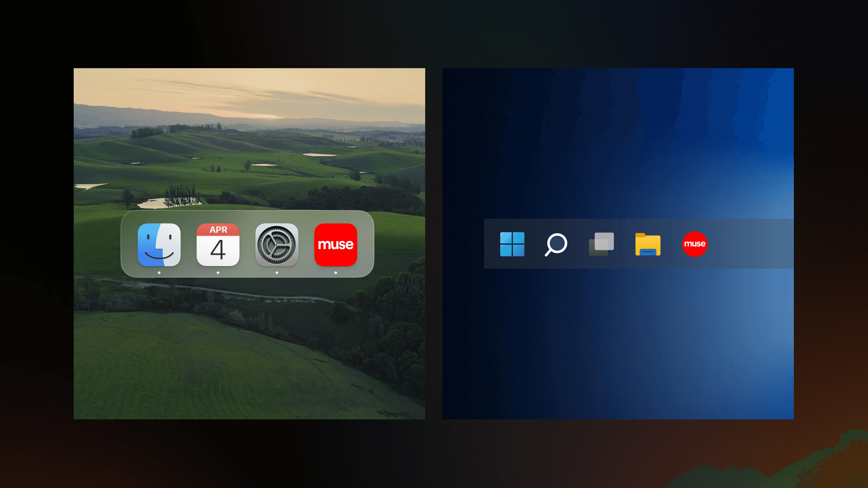Screen dimensions: 868x488
Task: Click empty taskbar area right of Muse
Action: tap(751, 244)
